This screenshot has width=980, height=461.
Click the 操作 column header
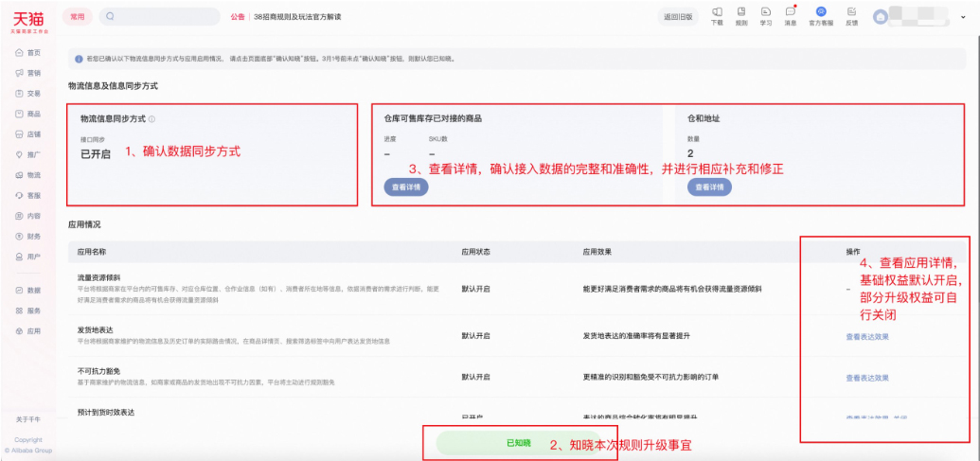[853, 252]
